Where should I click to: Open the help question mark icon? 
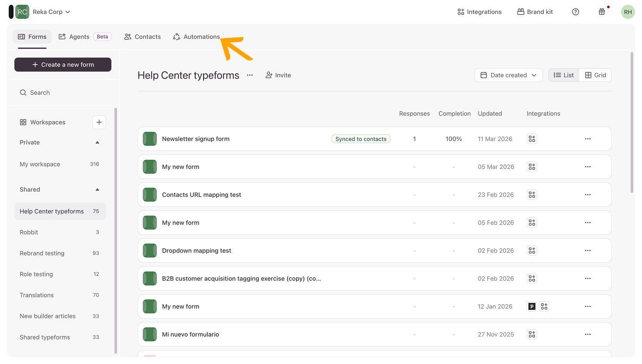click(x=576, y=12)
